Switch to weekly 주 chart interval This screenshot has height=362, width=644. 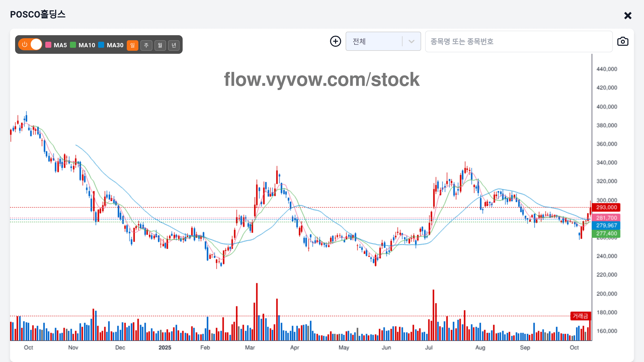click(x=146, y=45)
